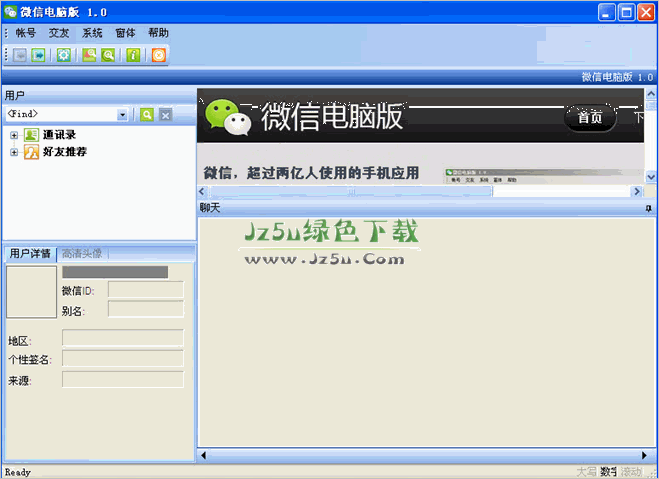The height and width of the screenshot is (479, 659).
Task: Open the 交友 menu
Action: point(59,33)
